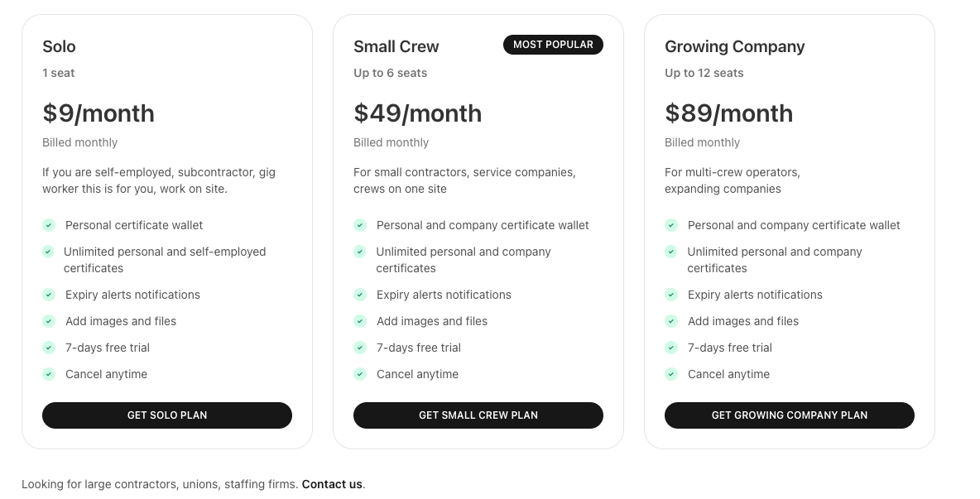
Task: Click Solo plan Expiry alerts checkmark icon
Action: (x=49, y=295)
